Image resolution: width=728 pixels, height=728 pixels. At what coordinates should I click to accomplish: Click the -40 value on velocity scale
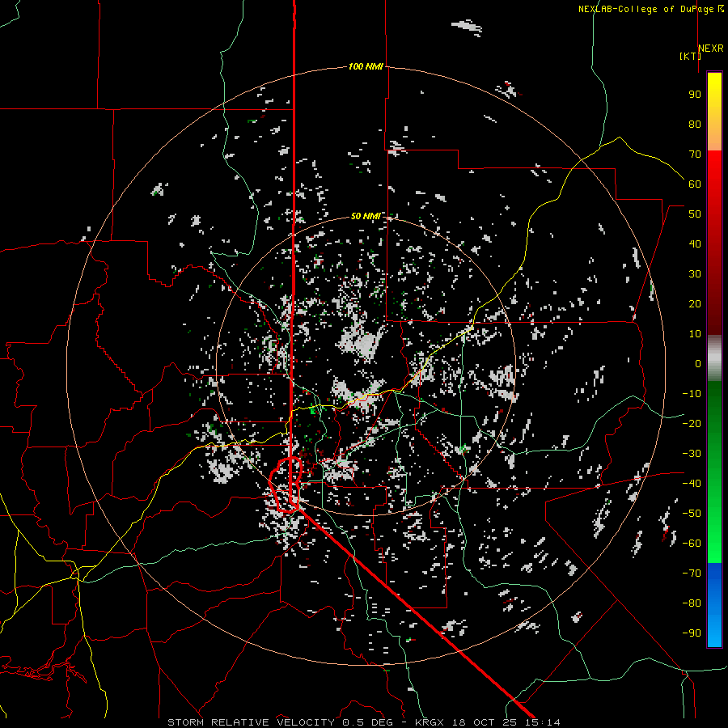pyautogui.click(x=692, y=484)
